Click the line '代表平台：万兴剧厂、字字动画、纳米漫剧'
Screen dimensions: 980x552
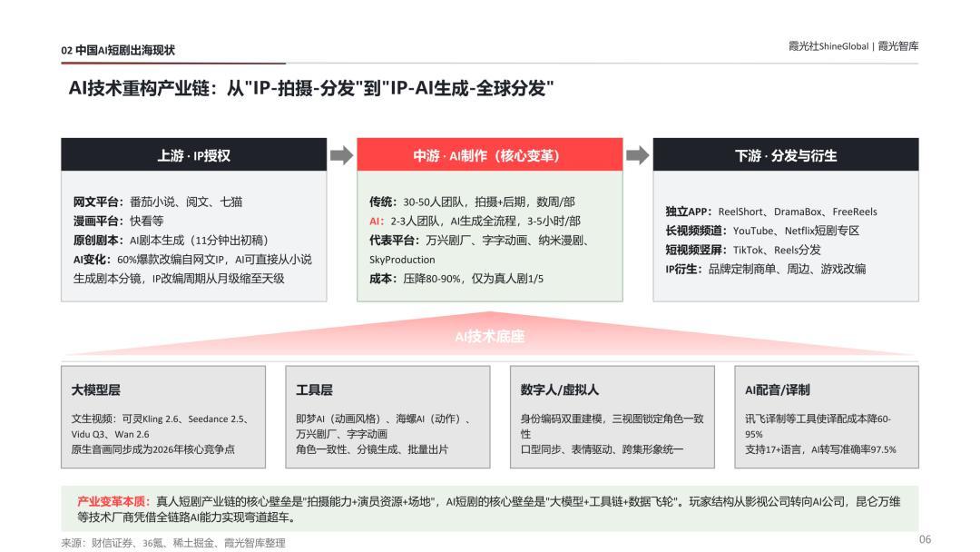point(479,240)
